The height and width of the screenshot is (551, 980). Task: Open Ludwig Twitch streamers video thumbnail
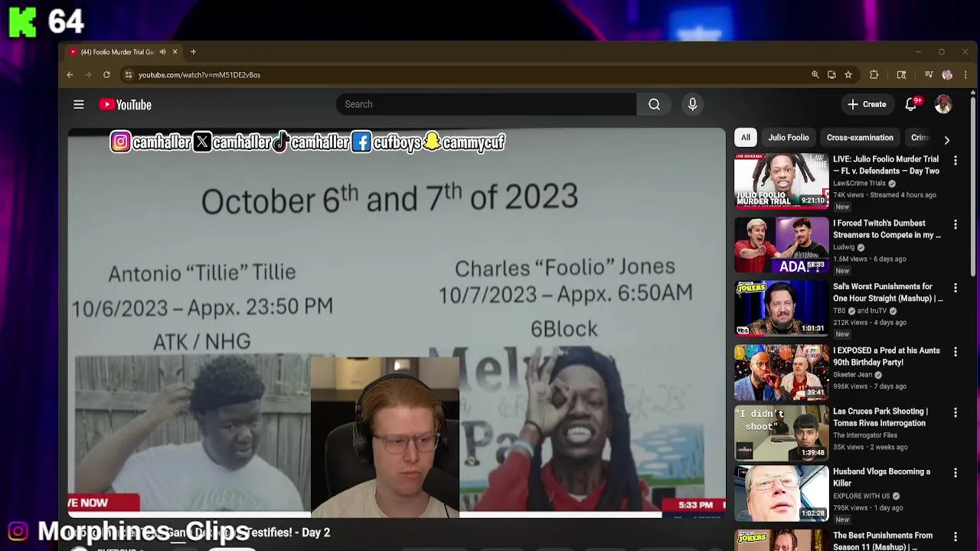coord(781,245)
